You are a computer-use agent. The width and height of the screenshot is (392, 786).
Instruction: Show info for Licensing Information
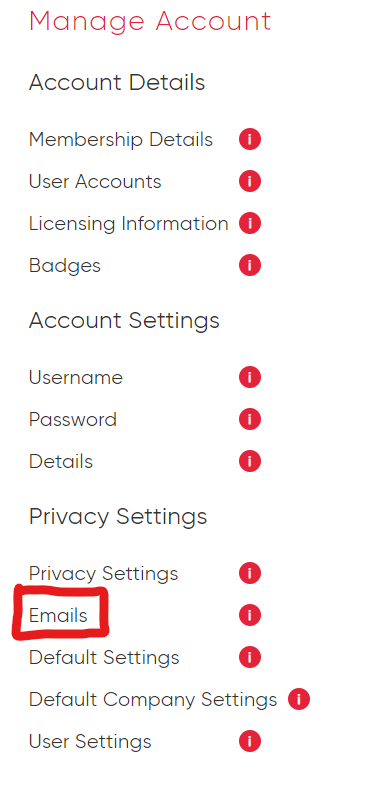[250, 224]
